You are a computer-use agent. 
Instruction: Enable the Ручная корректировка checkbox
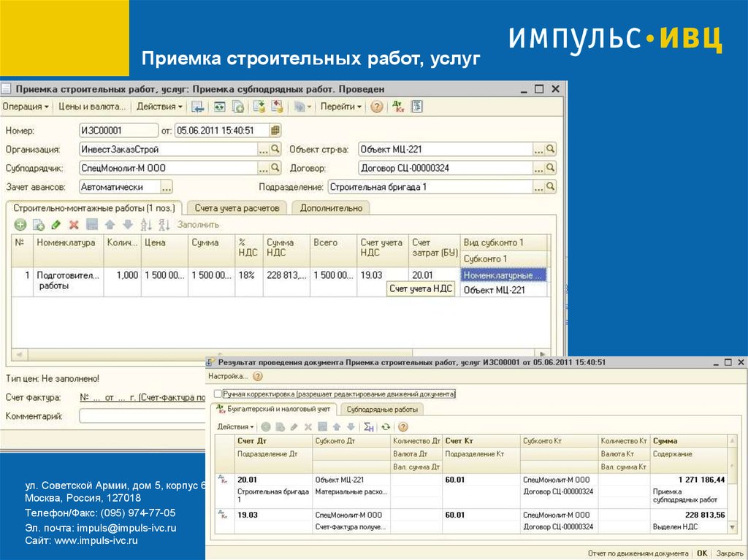pos(218,394)
